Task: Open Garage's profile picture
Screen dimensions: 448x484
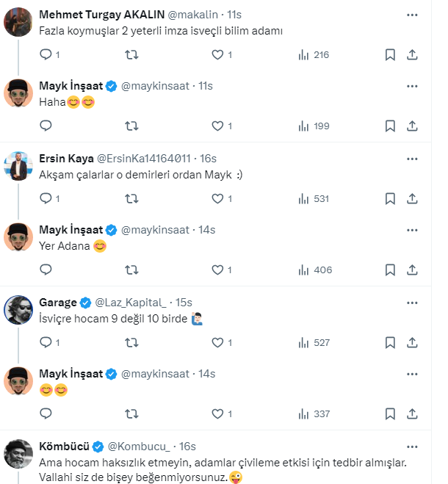Action: click(18, 310)
